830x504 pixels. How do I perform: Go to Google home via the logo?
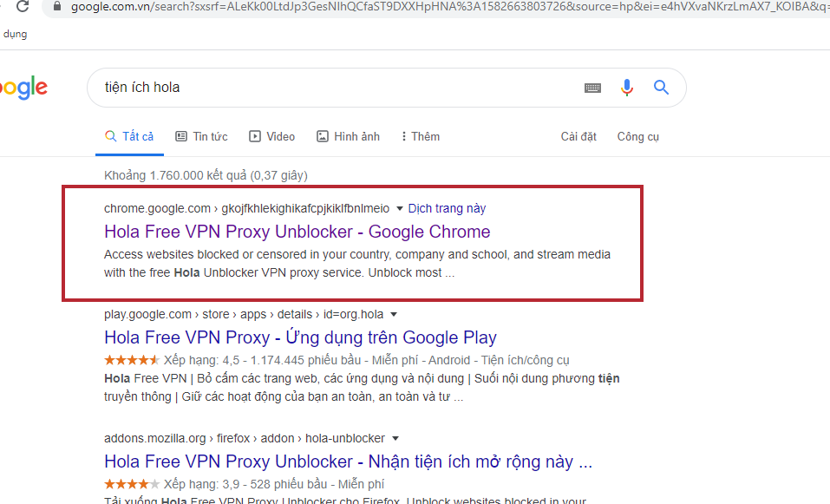point(23,88)
